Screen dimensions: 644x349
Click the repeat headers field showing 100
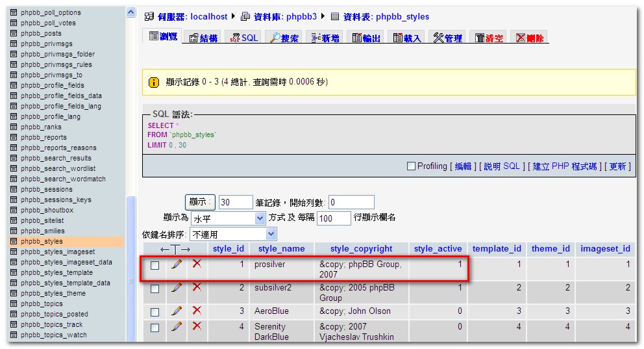pyautogui.click(x=334, y=218)
